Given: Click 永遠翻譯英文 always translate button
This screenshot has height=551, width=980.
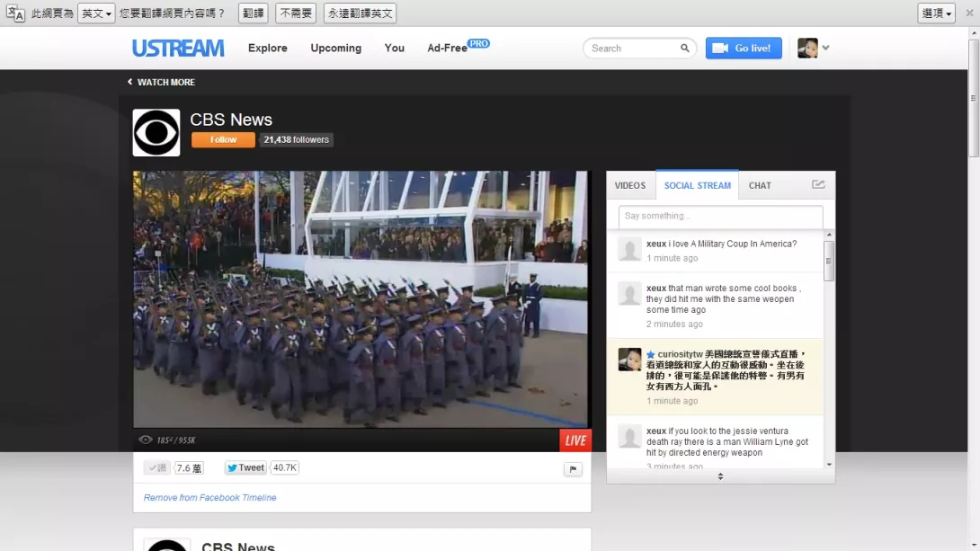Looking at the screenshot, I should pos(360,13).
